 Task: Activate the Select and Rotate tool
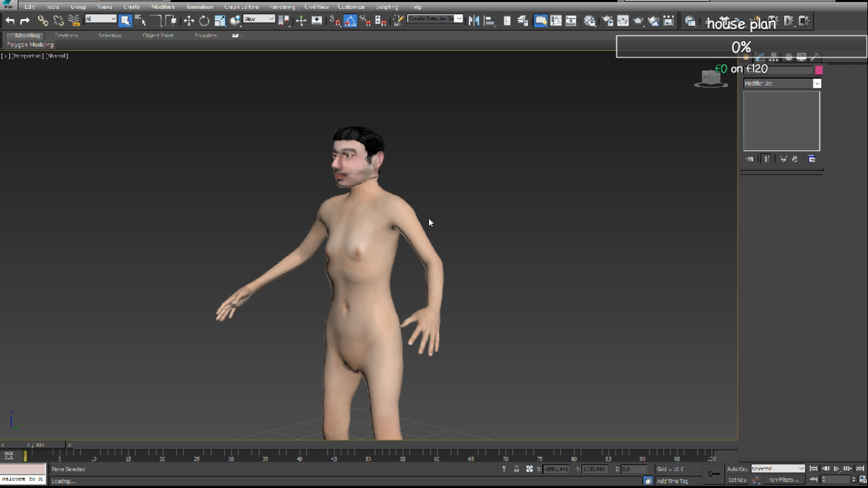point(204,21)
